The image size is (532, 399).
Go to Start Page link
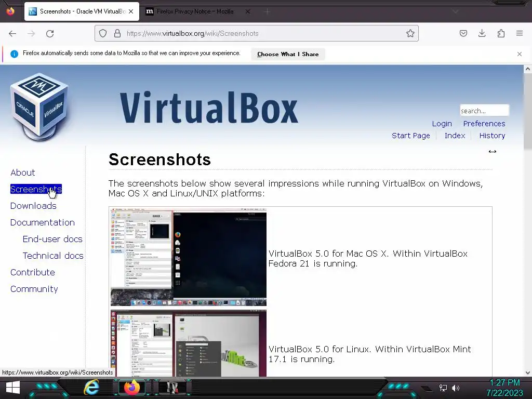410,136
